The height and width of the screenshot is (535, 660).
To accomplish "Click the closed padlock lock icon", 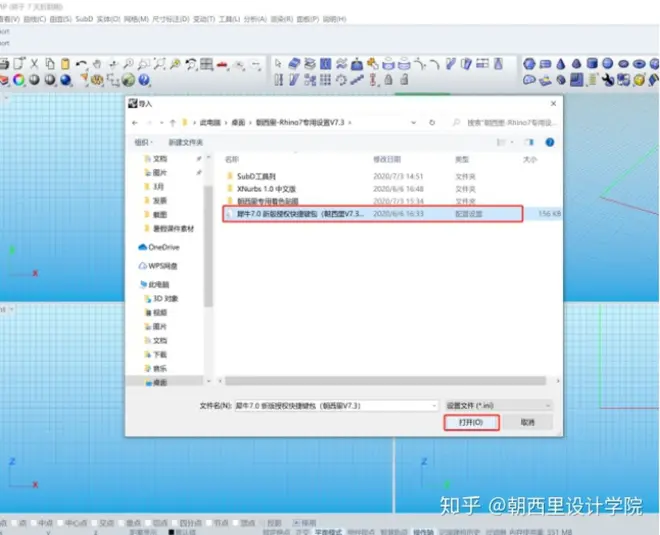I will coord(389,79).
